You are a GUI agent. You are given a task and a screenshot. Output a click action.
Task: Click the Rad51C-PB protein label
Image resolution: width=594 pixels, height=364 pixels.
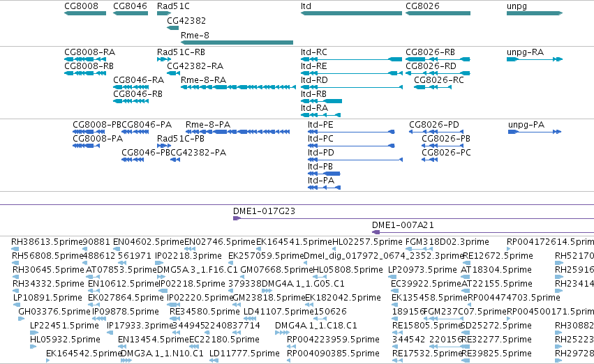click(x=181, y=139)
